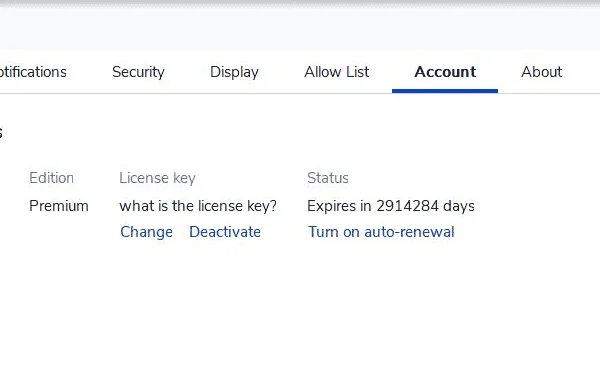Select the Premium edition text

[59, 206]
